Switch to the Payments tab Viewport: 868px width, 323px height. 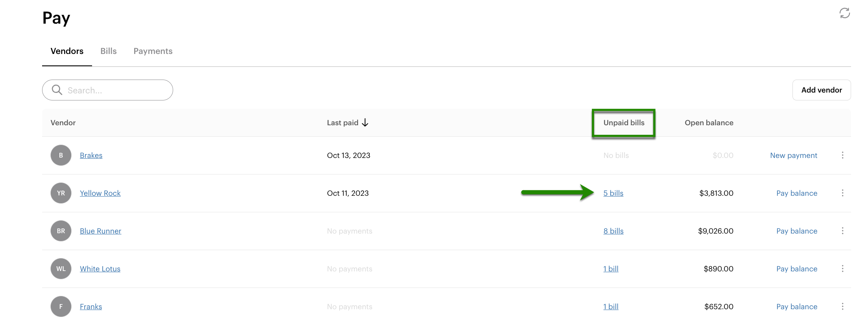pos(153,51)
